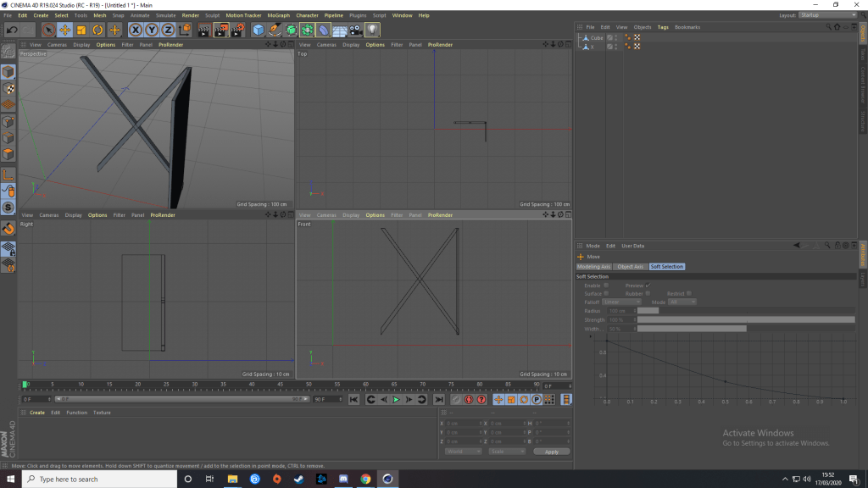
Task: Toggle the Rubber checkbox
Action: pyautogui.click(x=649, y=294)
